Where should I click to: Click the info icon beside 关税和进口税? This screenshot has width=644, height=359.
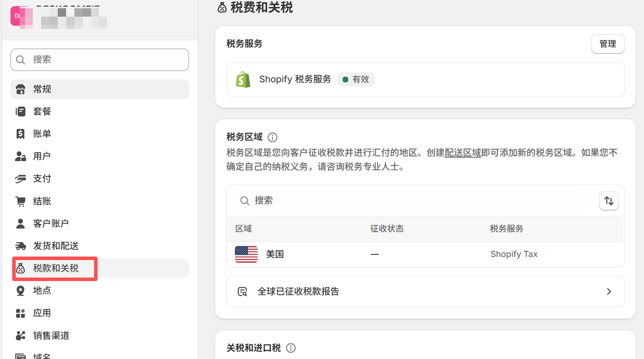click(x=291, y=348)
